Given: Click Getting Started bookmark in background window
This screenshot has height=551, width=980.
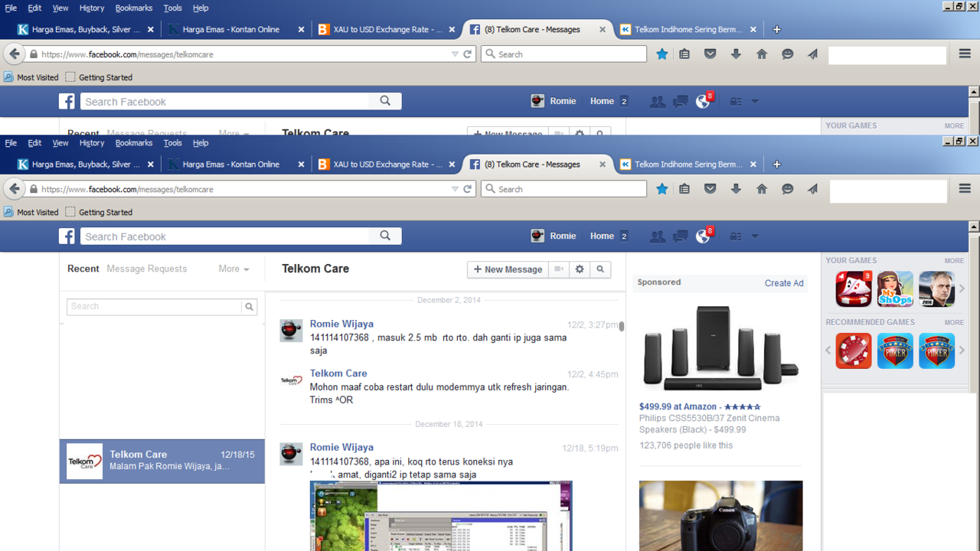Looking at the screenshot, I should click(x=99, y=77).
